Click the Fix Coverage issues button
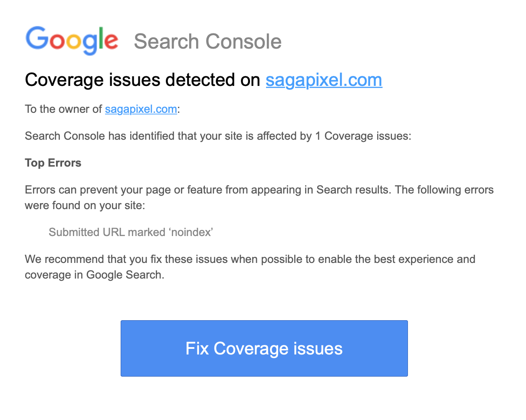 tap(264, 348)
